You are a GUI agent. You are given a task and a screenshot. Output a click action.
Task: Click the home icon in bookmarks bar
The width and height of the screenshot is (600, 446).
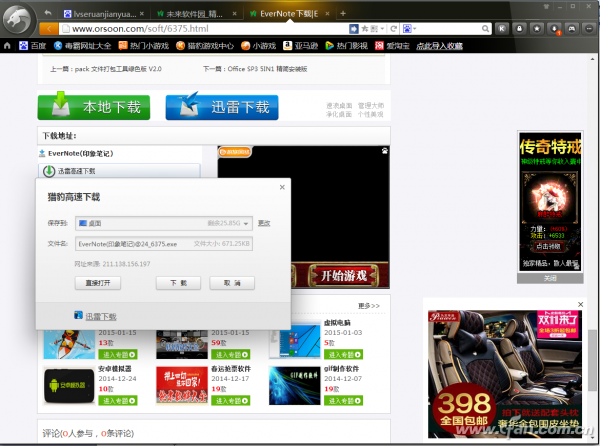tap(7, 46)
